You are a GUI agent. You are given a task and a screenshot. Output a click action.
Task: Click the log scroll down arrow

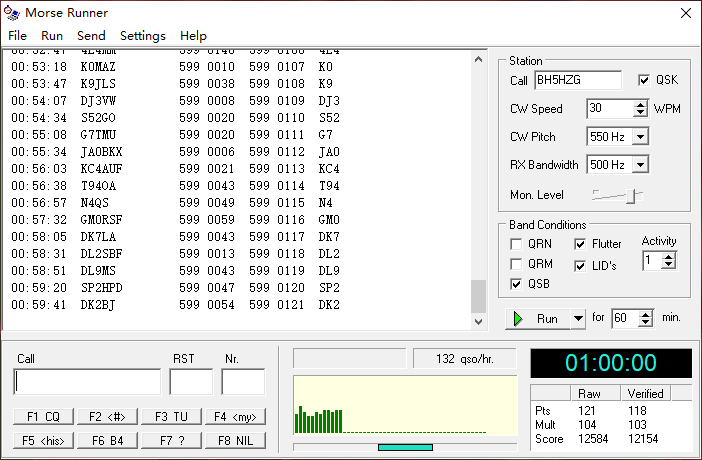[479, 322]
